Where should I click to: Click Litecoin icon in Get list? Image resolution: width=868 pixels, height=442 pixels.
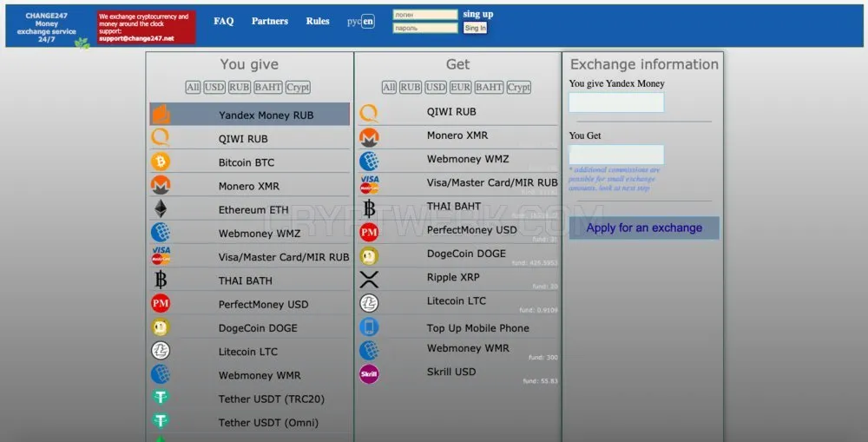[x=369, y=303]
